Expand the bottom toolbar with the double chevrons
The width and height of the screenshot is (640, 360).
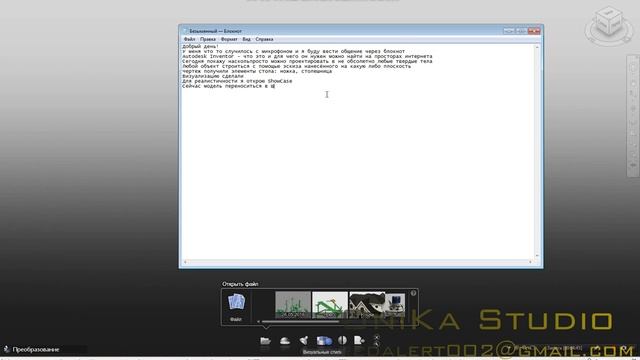pyautogui.click(x=376, y=340)
